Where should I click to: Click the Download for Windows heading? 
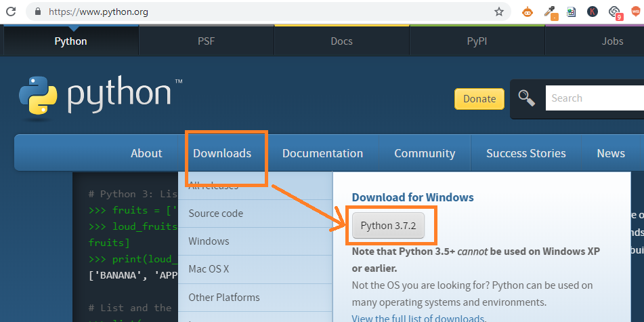click(x=413, y=197)
